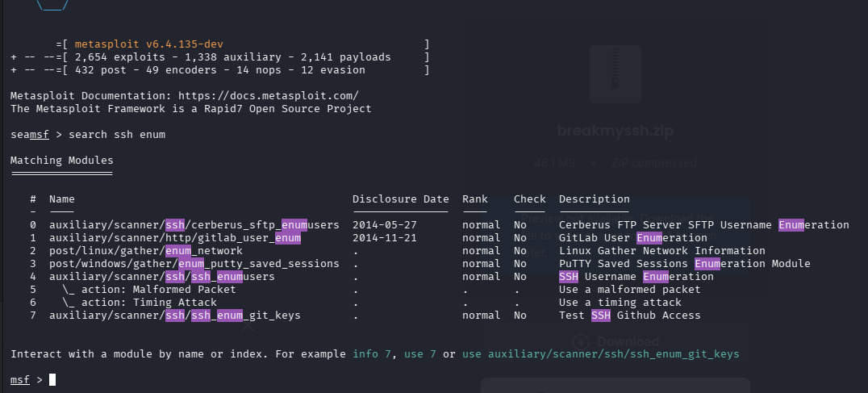
Task: Click the 'metasploit v6.4.135-dev' version text
Action: tap(149, 44)
